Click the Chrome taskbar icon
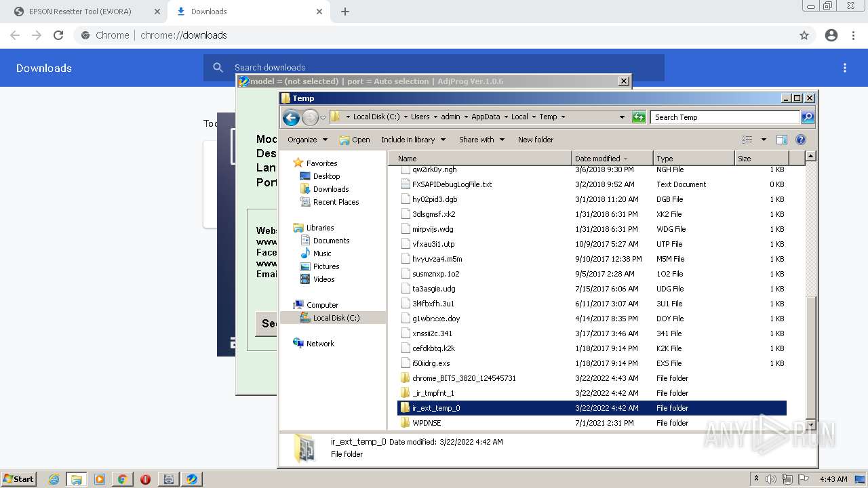The width and height of the screenshot is (868, 488). [122, 479]
